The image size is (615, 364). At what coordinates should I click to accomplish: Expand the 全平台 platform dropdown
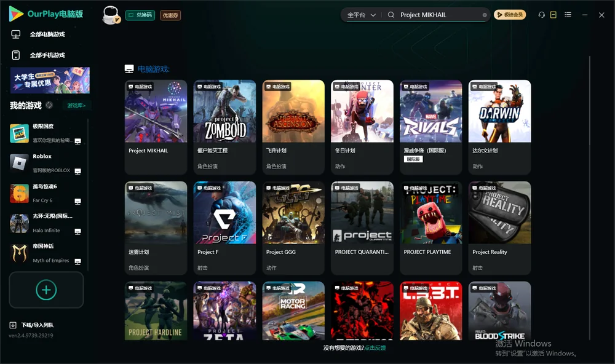click(362, 15)
